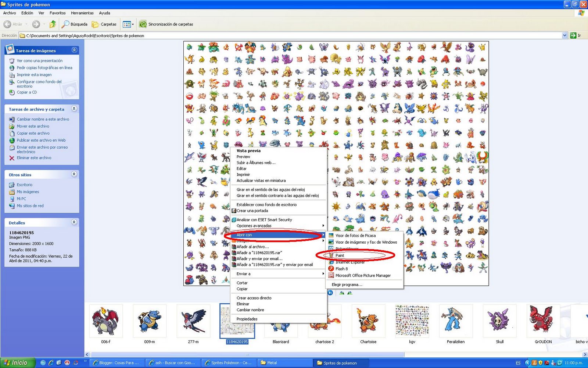Click Analizar con ESET Smart Security
This screenshot has height=368, width=588.
[x=264, y=220]
